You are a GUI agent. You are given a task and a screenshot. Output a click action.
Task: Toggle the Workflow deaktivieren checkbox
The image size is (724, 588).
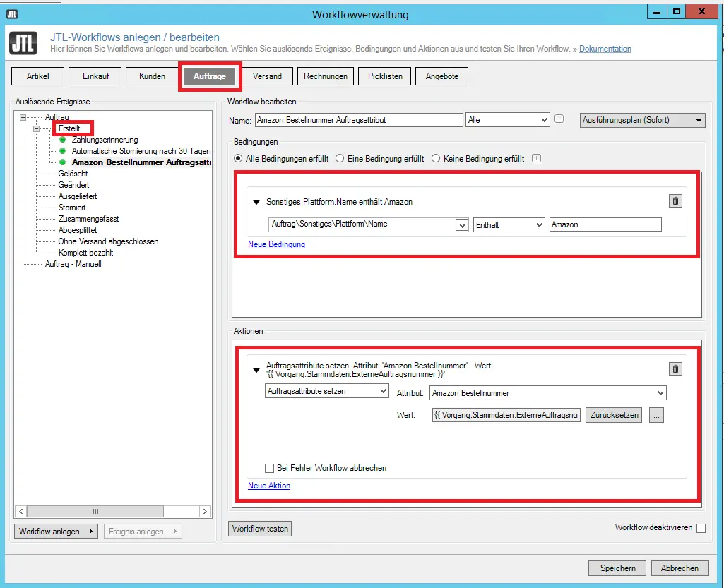pos(701,528)
